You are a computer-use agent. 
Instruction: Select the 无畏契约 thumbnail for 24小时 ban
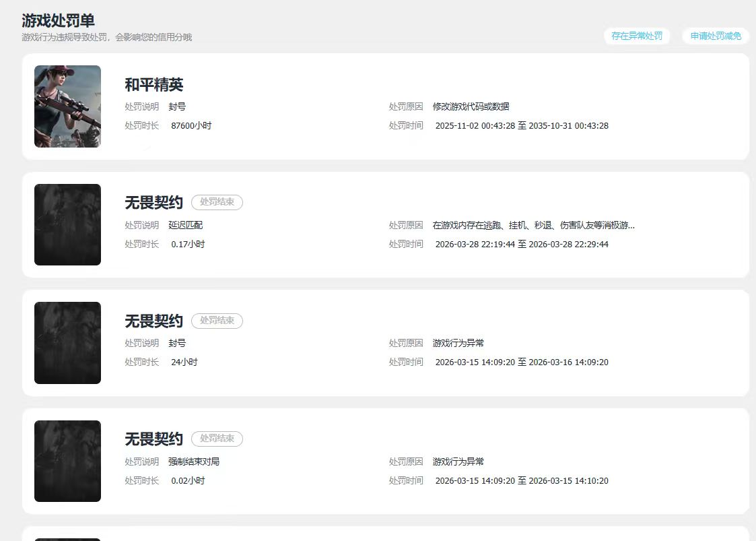(x=67, y=343)
